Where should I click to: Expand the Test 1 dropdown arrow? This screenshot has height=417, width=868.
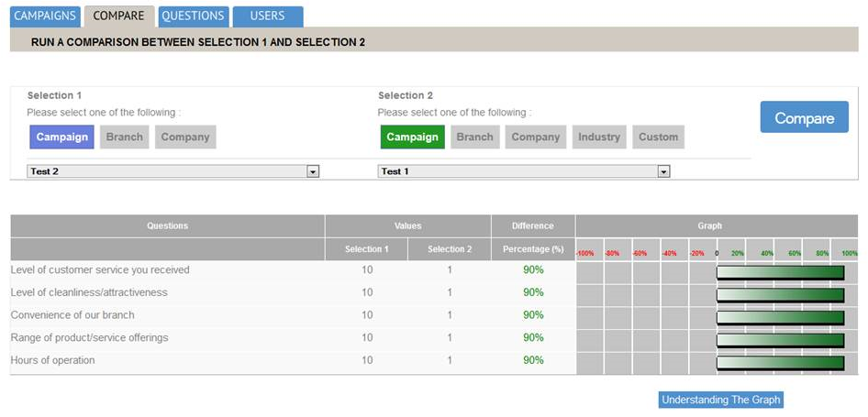click(x=663, y=171)
